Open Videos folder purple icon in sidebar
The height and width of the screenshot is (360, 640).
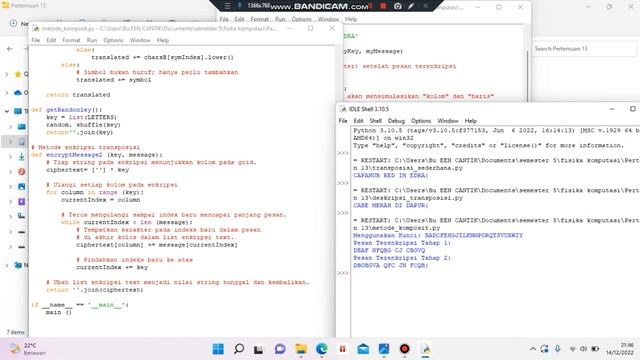pyautogui.click(x=21, y=202)
